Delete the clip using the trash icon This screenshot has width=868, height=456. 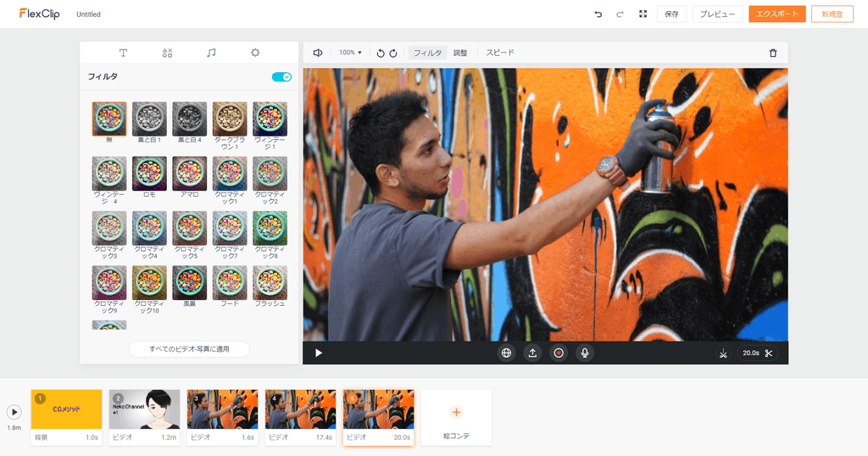pos(772,53)
